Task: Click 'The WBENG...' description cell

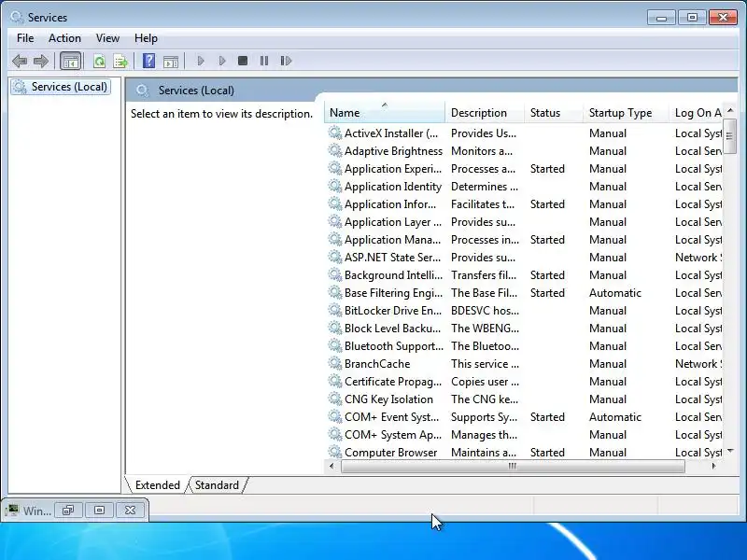Action: 485,329
